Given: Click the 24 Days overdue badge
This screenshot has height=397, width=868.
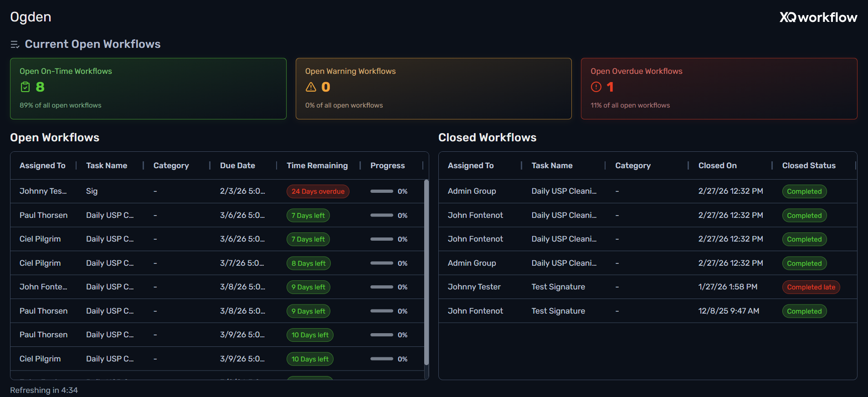Looking at the screenshot, I should point(318,191).
